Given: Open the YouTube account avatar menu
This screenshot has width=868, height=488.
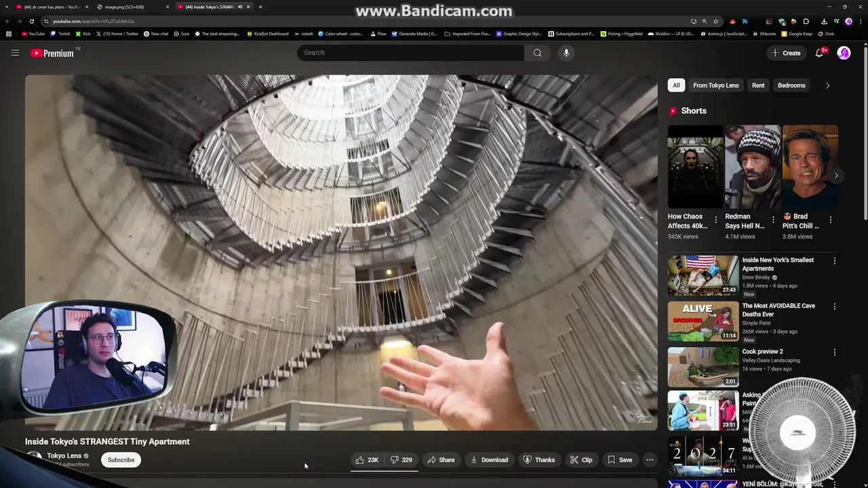Looking at the screenshot, I should pyautogui.click(x=844, y=53).
